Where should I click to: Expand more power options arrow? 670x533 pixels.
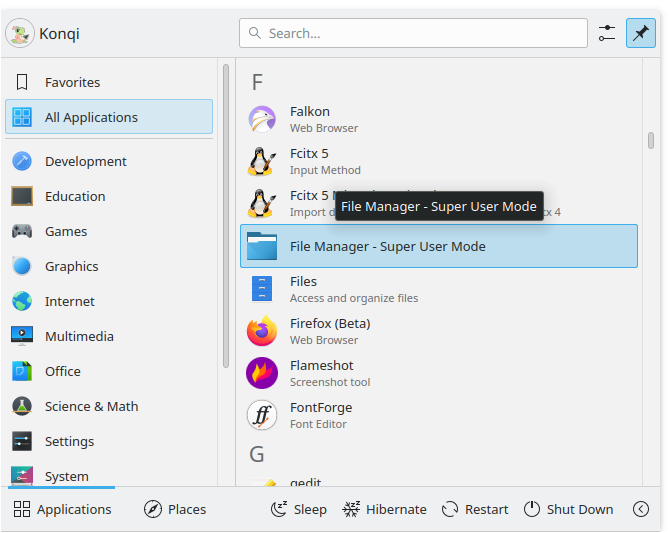click(x=641, y=509)
